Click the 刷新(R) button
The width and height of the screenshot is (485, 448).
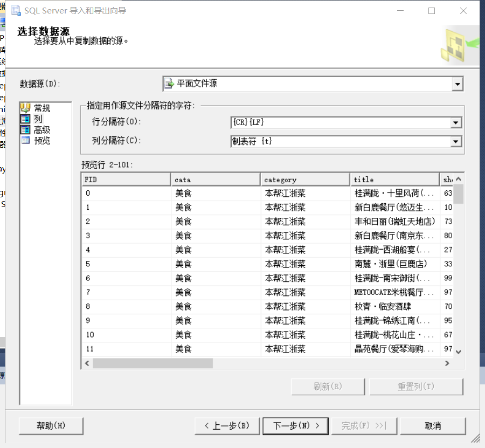click(328, 387)
